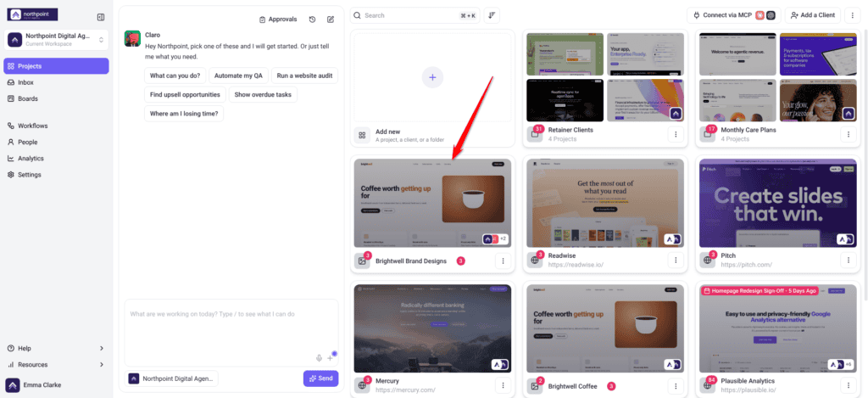Open the Emma Clarke profile
This screenshot has height=398, width=868.
(34, 384)
